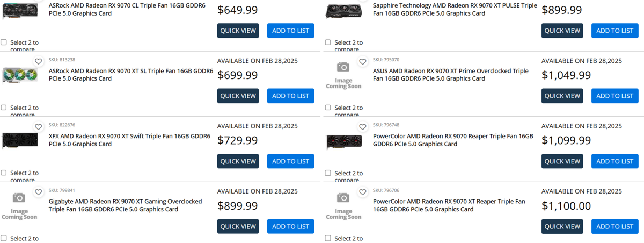Open Gigabyte RX 9070 XT Gaming Overclocked title link

125,205
